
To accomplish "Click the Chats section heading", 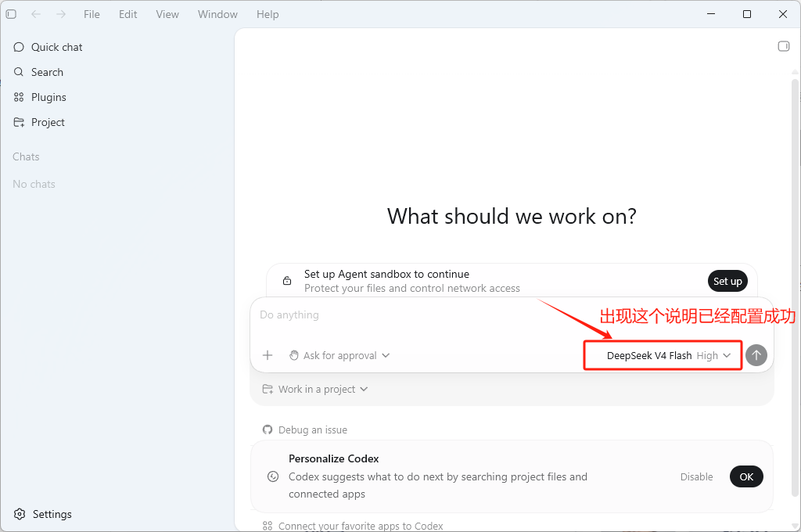I will [x=26, y=157].
